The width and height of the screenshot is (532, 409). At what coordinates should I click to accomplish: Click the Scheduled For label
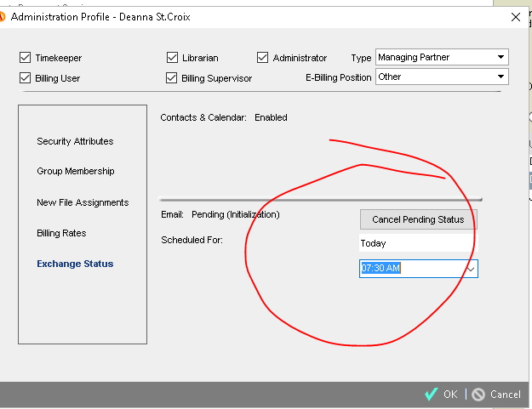click(192, 240)
